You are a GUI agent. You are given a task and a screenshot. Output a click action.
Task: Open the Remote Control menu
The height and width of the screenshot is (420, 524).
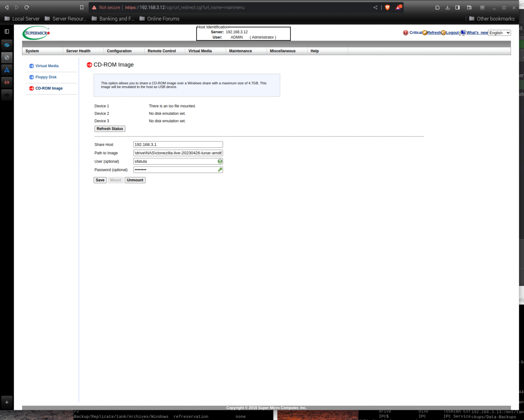165,51
